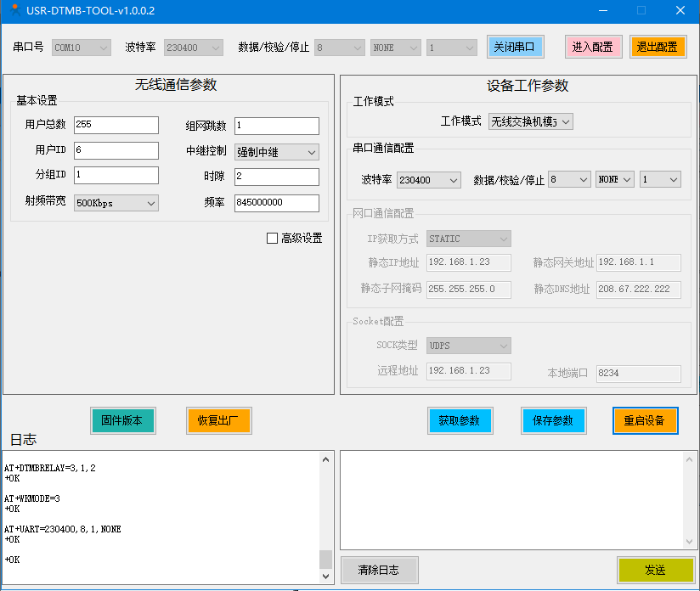The image size is (700, 591).
Task: Expand the 射频带宽 500Kbps dropdown
Action: 116,203
